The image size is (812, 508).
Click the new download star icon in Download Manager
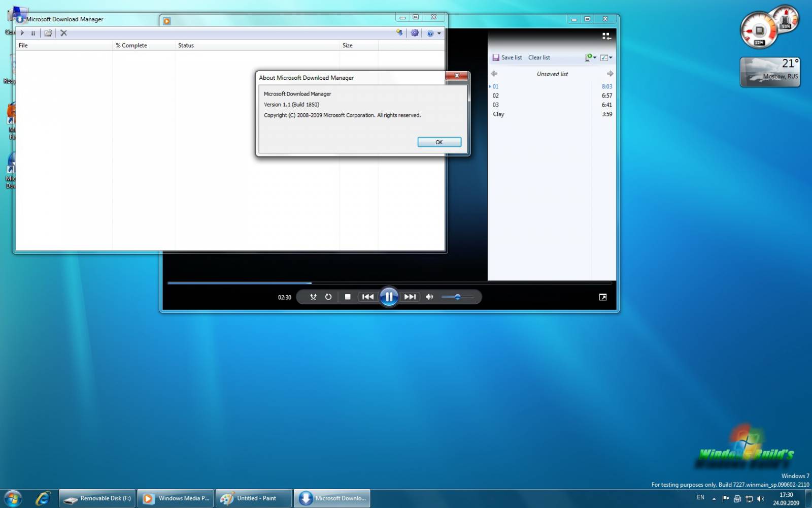(399, 33)
